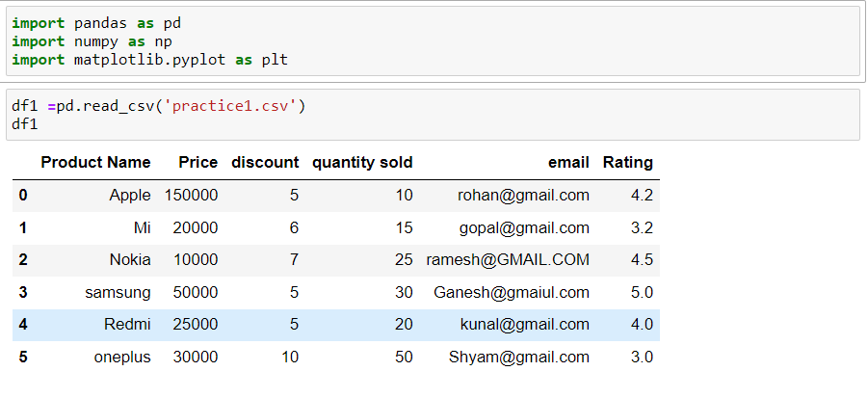Click quantity sold 10 in Apple row
Screen dimensions: 868x398
404,196
